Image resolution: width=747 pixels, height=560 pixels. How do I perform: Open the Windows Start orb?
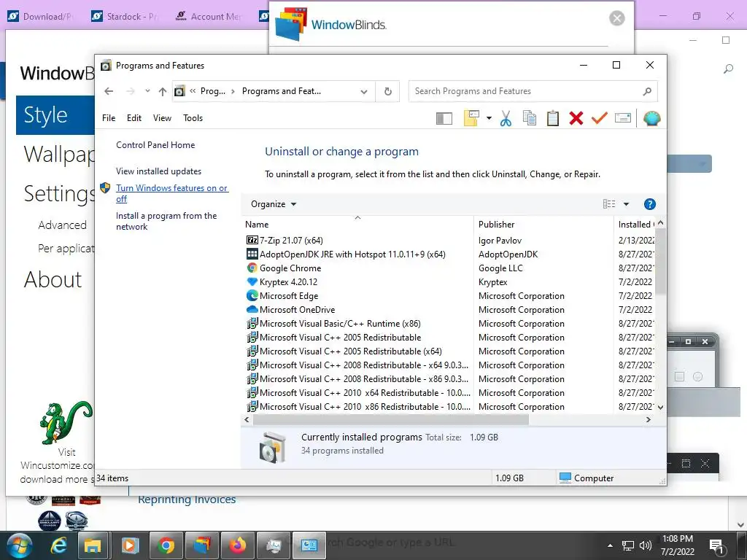19,545
